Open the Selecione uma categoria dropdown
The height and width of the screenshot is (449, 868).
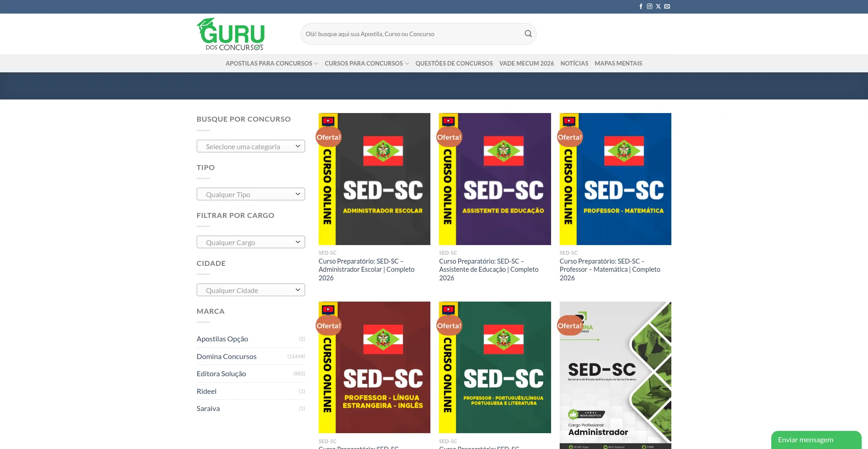pos(251,146)
